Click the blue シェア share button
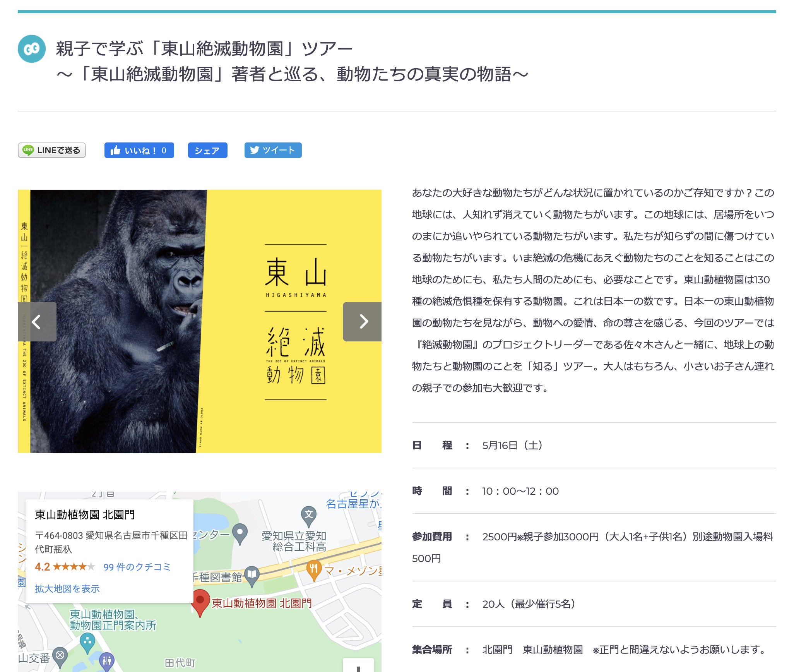 tap(207, 150)
